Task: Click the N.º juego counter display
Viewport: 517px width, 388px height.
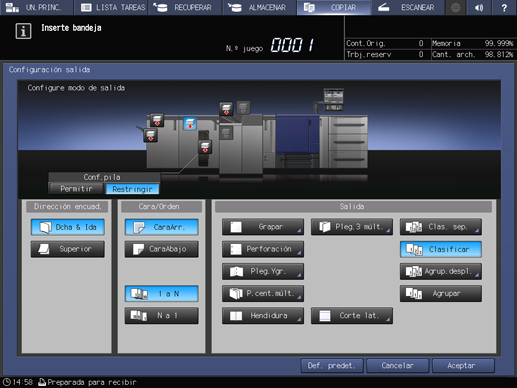Action: pyautogui.click(x=292, y=45)
